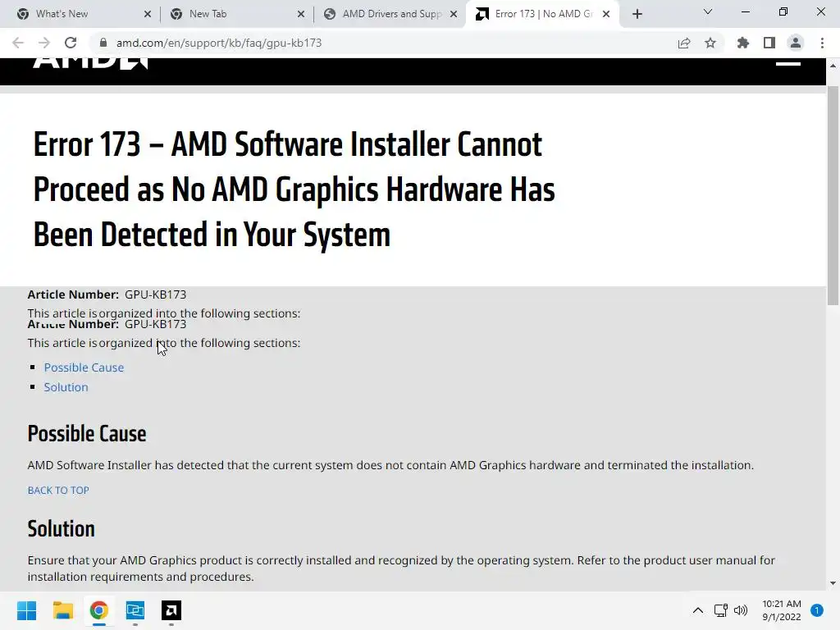Open a new browser tab

[637, 14]
